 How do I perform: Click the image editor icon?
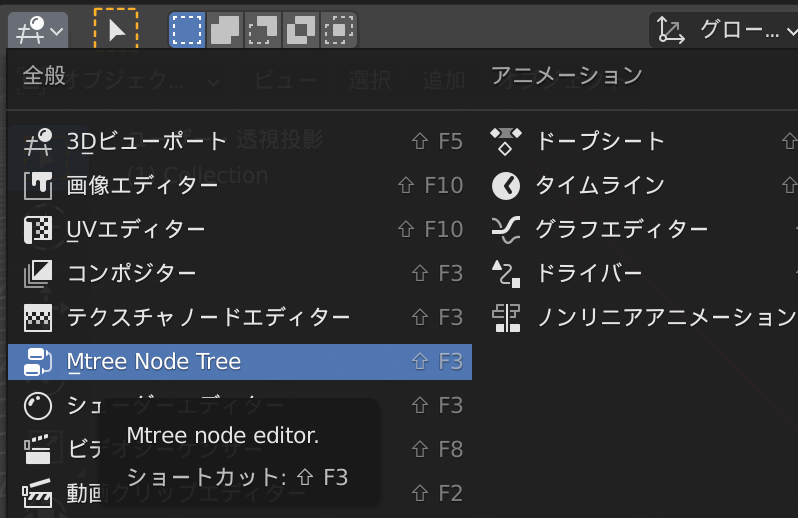(38, 186)
